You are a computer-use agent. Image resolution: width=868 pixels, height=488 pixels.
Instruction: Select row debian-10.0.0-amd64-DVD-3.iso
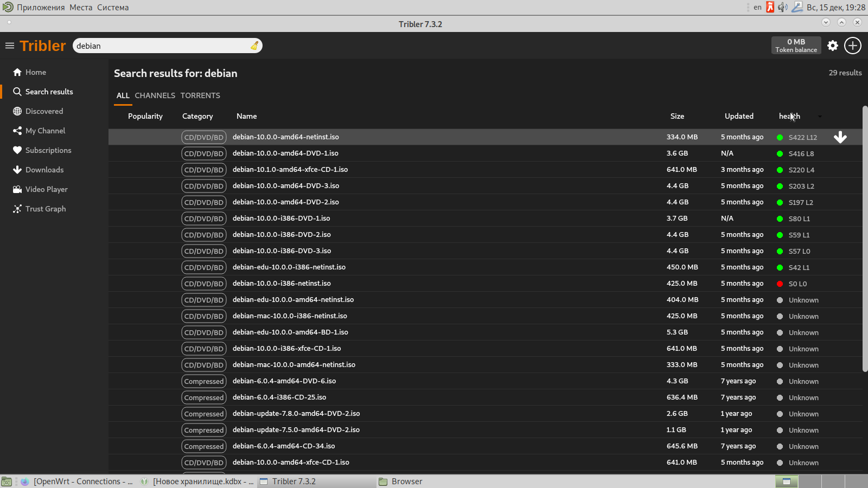click(x=485, y=186)
